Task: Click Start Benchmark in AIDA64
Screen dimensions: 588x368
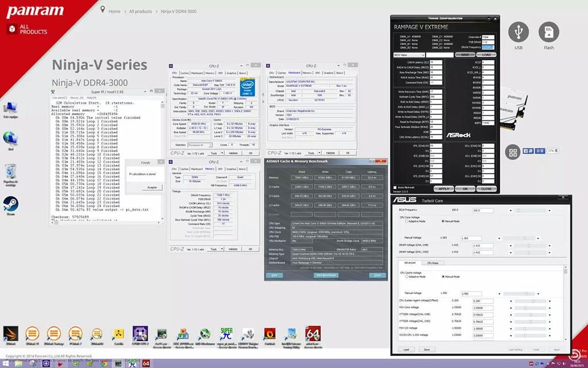Action: point(326,275)
